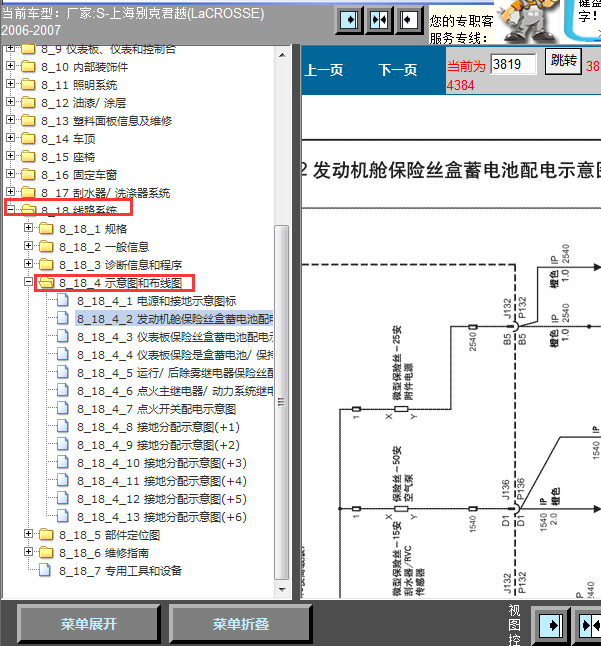Click the customer service mascot image

pyautogui.click(x=527, y=21)
